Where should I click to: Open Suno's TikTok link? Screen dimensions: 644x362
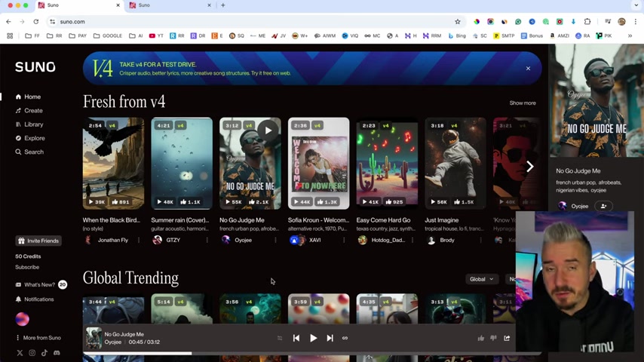click(x=44, y=353)
